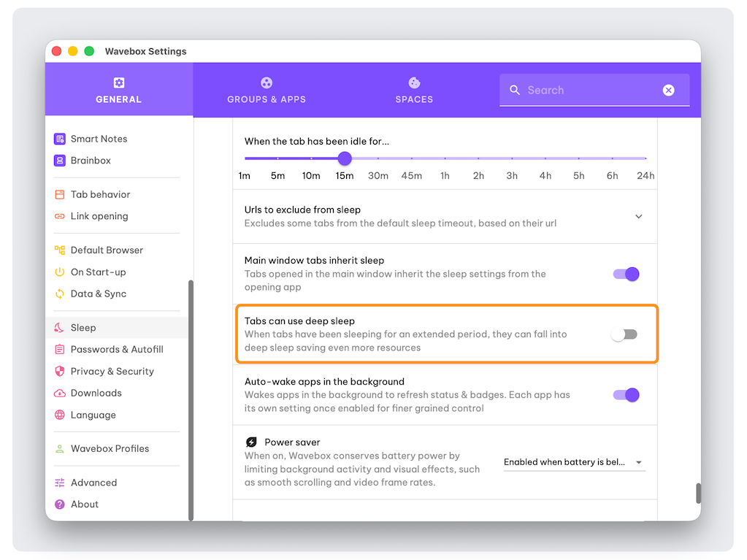The image size is (747, 560).
Task: Click the Smart Notes sidebar icon
Action: click(60, 139)
